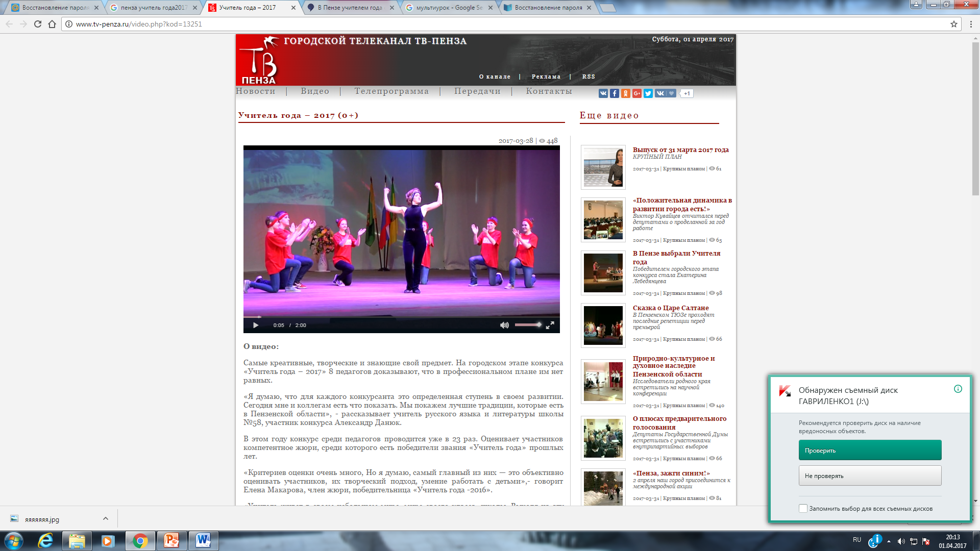This screenshot has width=980, height=551.
Task: Switch input language via RU indicator
Action: 856,540
